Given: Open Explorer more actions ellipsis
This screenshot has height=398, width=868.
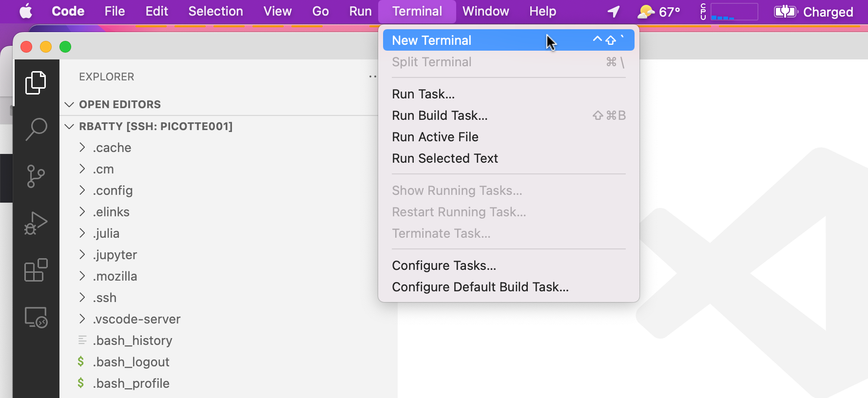Looking at the screenshot, I should [x=373, y=76].
